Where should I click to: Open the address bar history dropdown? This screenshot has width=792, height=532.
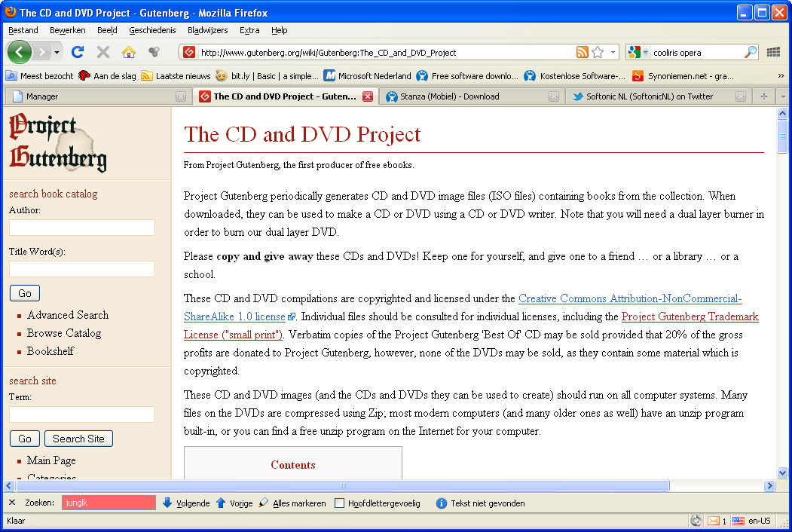[613, 52]
